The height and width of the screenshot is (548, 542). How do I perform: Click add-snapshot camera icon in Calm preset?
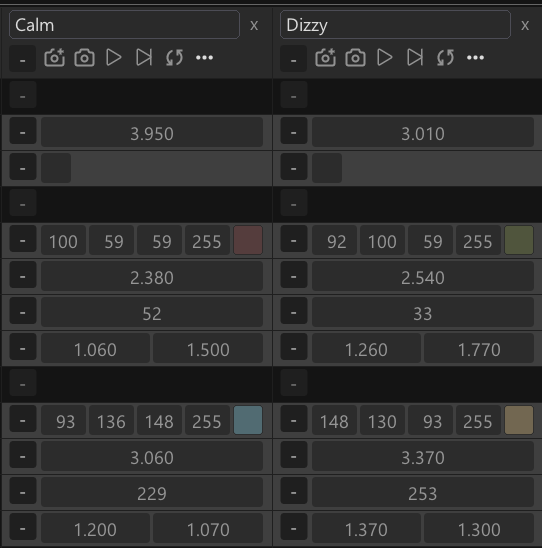point(55,58)
